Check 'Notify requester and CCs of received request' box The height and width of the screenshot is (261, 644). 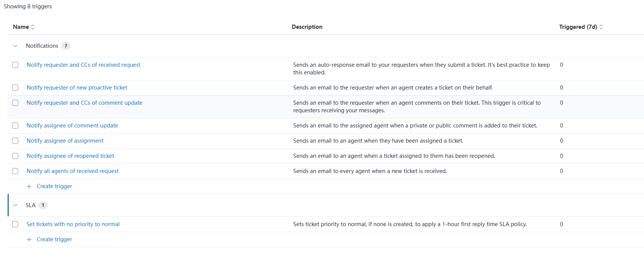click(x=15, y=65)
